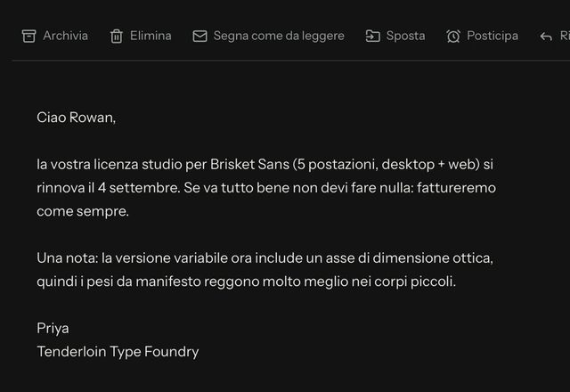
Task: Select Segna come da leggere
Action: 279,36
